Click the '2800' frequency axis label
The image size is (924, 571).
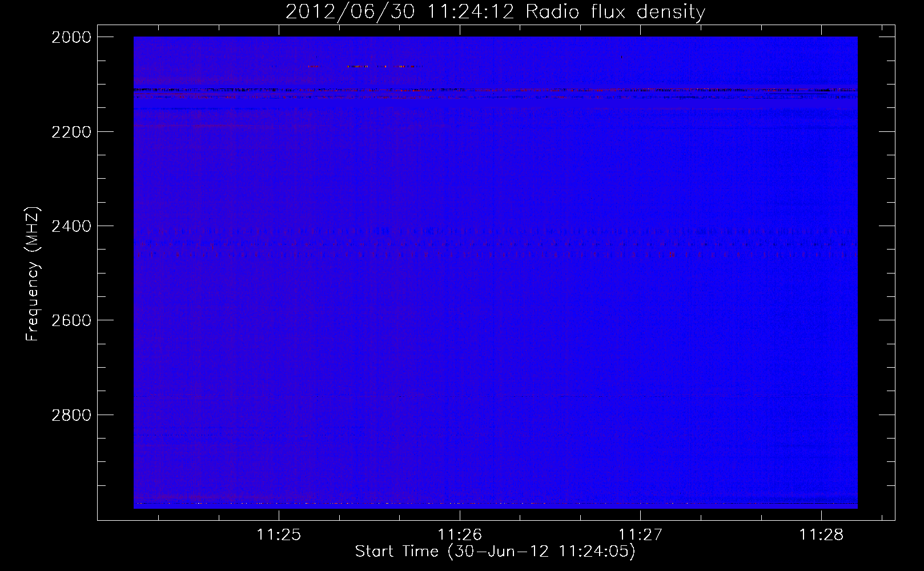(71, 415)
